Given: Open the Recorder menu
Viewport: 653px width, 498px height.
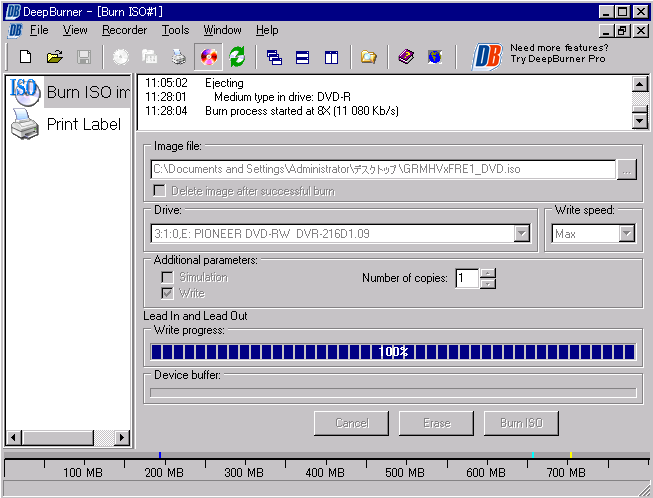Looking at the screenshot, I should tap(125, 30).
